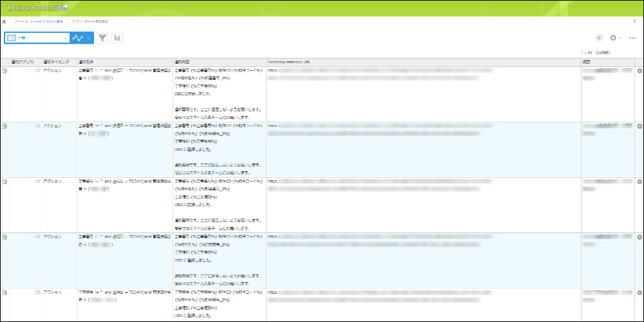
Task: Open the スペース: kintone×Teams連携 breadcrumb link
Action: (39, 21)
